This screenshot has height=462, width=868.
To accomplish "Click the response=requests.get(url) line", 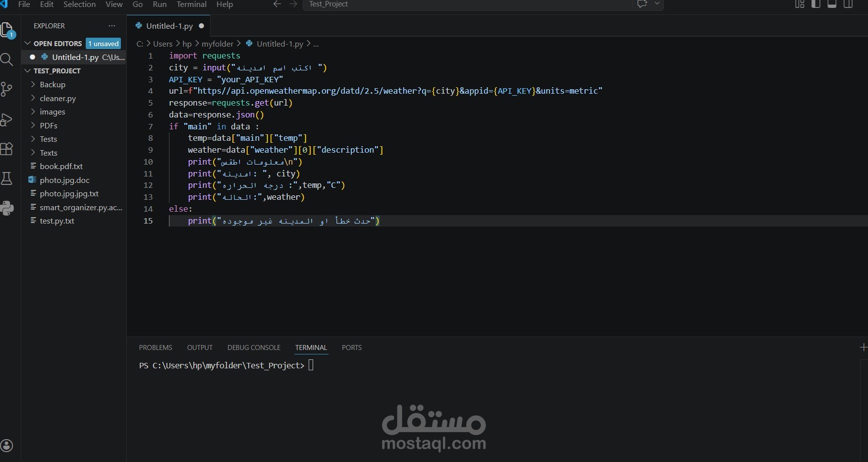I will (x=231, y=103).
